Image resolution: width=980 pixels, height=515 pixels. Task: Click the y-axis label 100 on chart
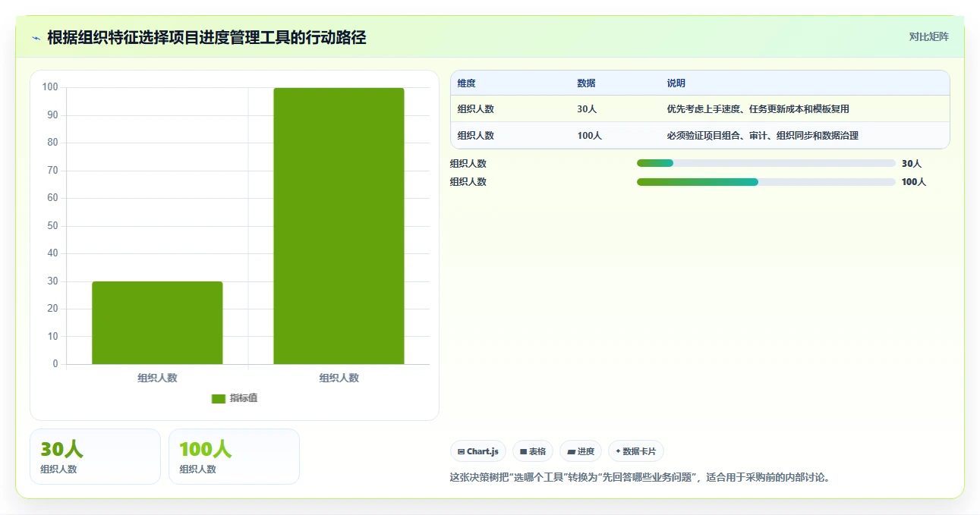pos(50,87)
